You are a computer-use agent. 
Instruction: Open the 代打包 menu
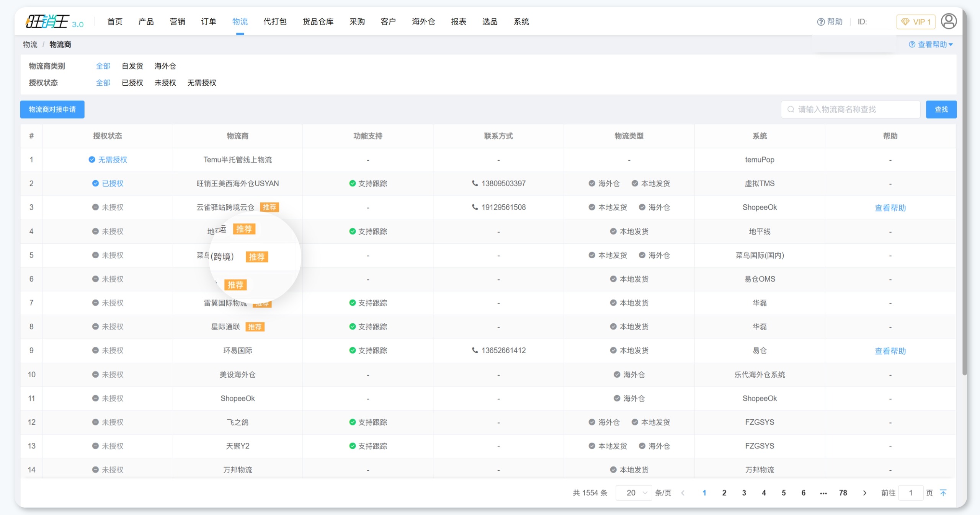[275, 21]
